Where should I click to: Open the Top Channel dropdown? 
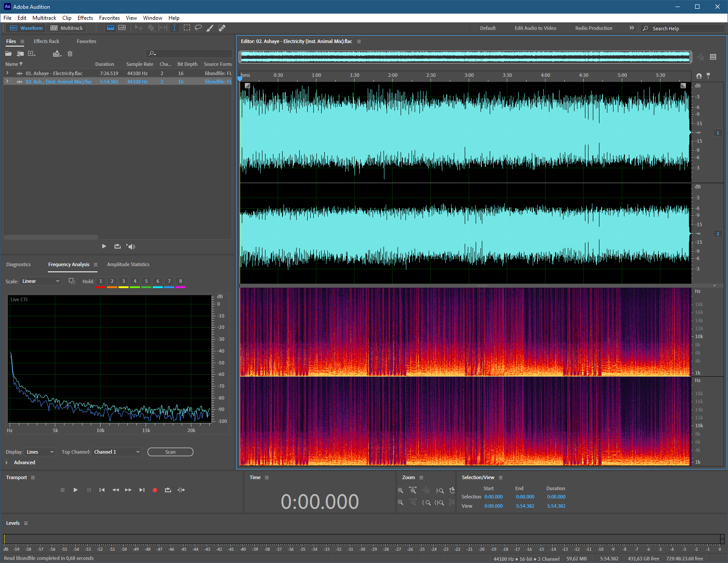pos(117,452)
